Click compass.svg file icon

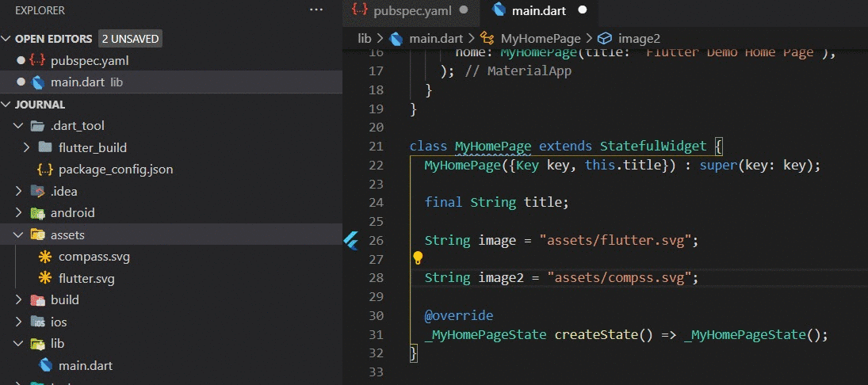pyautogui.click(x=44, y=257)
